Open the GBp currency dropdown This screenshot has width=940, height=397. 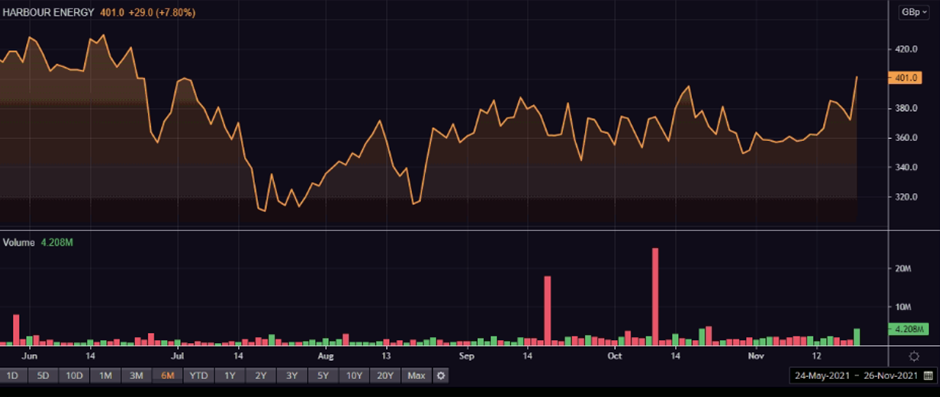coord(914,12)
